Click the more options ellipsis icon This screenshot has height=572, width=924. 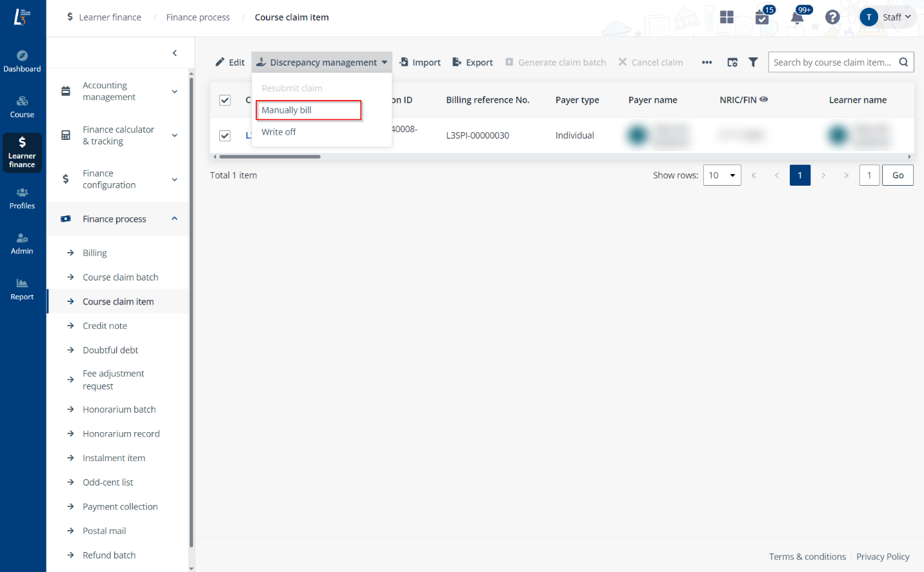(x=707, y=63)
